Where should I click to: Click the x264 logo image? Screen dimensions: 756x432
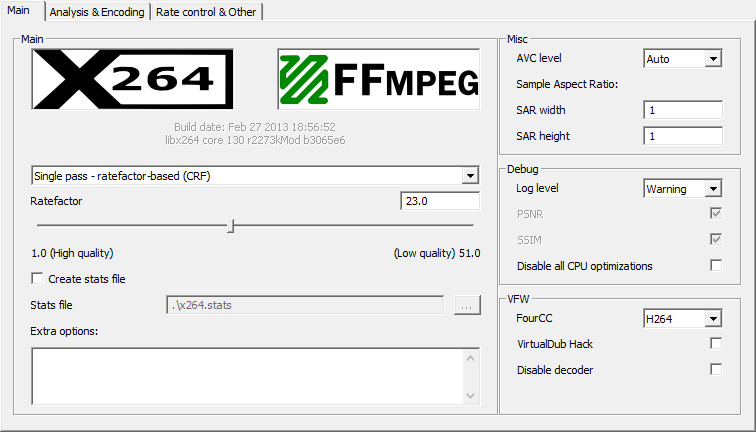coord(133,79)
